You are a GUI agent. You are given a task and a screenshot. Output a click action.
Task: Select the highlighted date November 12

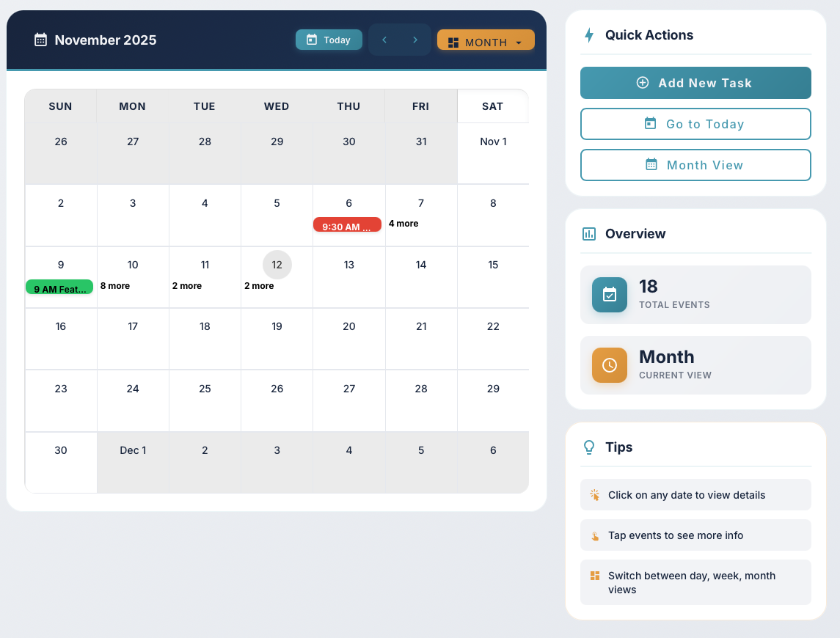tap(277, 265)
